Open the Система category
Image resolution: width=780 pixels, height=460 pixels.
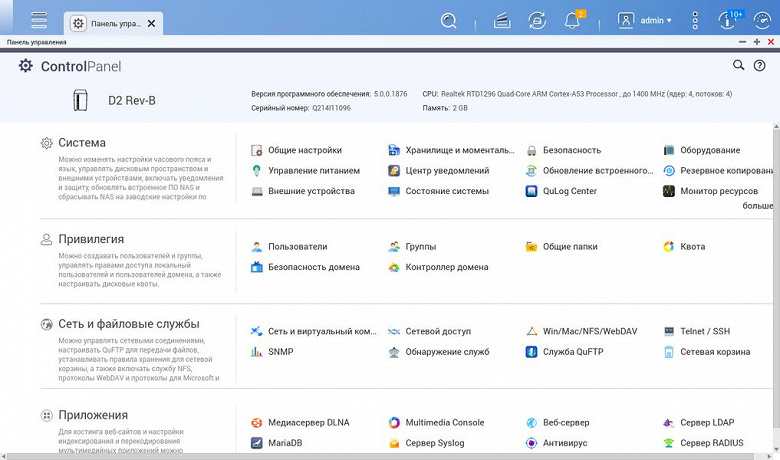82,143
